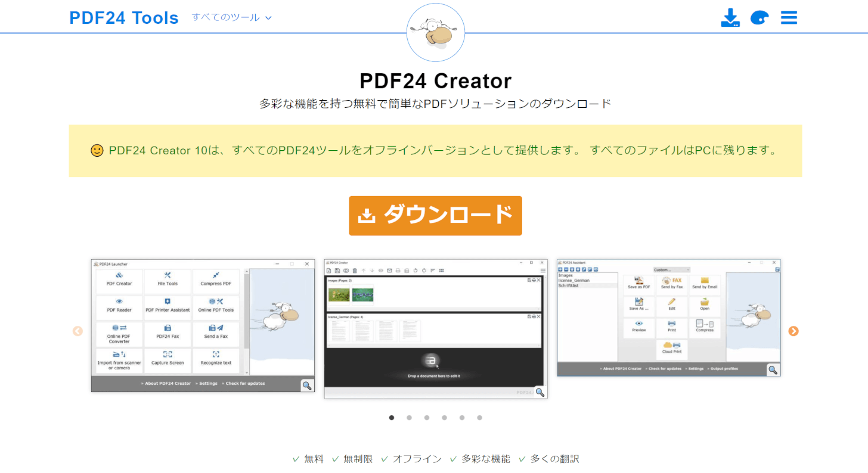Screen dimensions: 868x473
Task: Open the PDF24 Assistant screenshot thumbnail
Action: coord(669,318)
